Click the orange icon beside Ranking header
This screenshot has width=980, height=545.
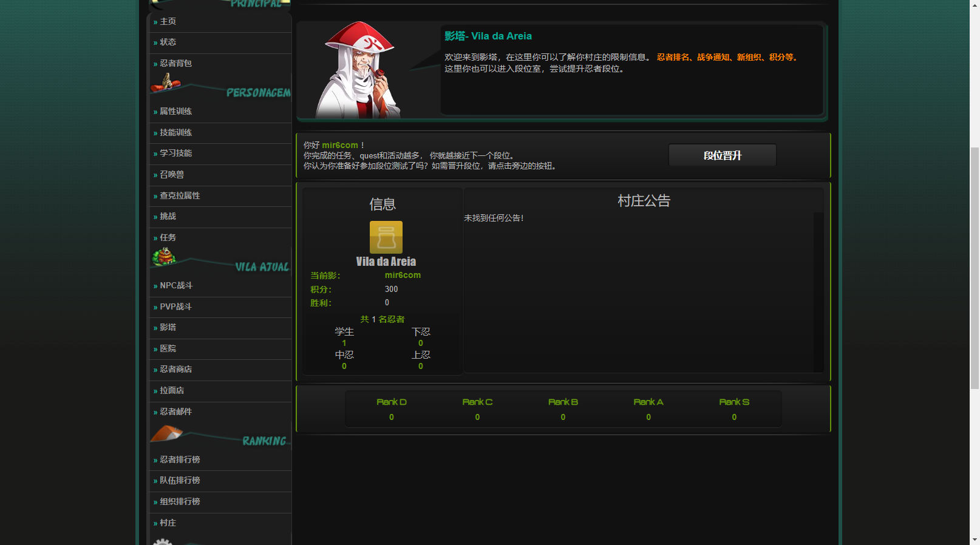click(166, 433)
